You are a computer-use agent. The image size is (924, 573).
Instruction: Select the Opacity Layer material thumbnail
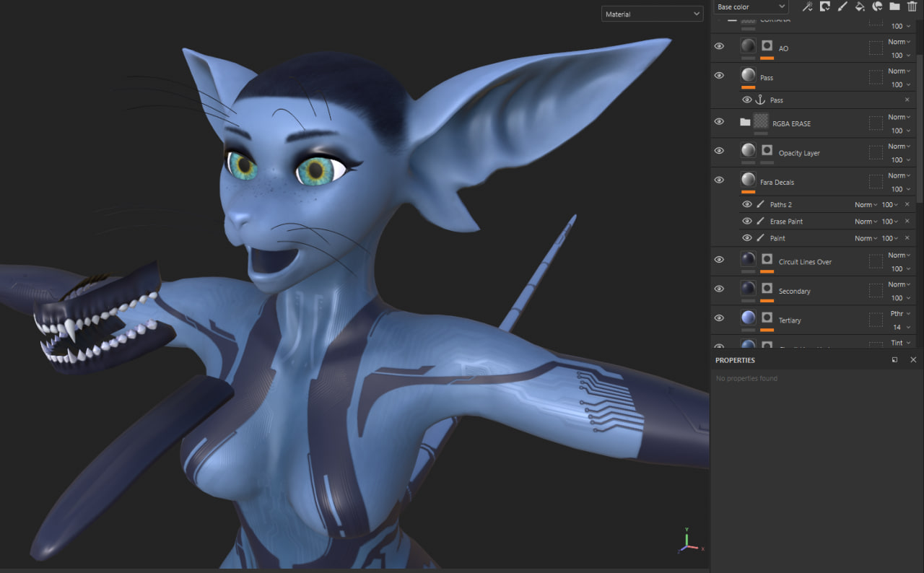tap(748, 150)
